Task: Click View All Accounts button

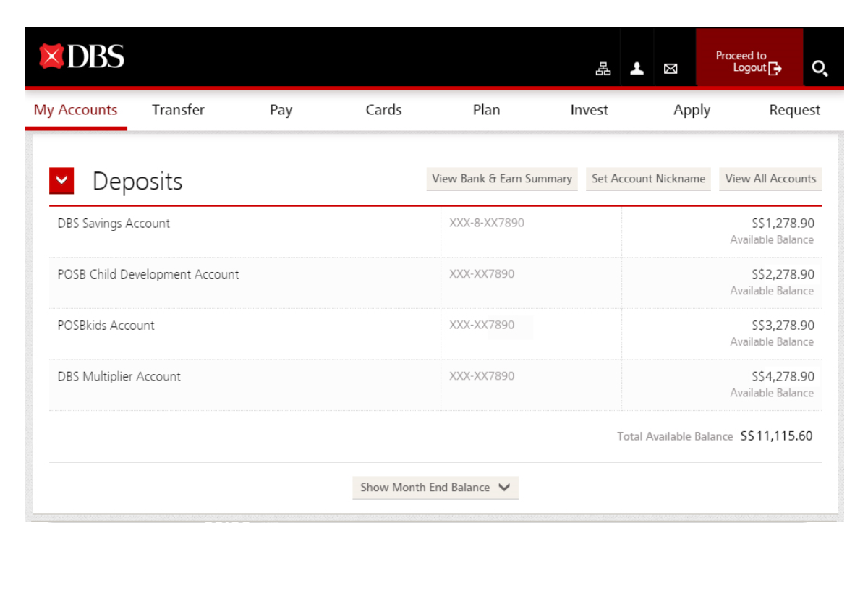Action: click(770, 179)
